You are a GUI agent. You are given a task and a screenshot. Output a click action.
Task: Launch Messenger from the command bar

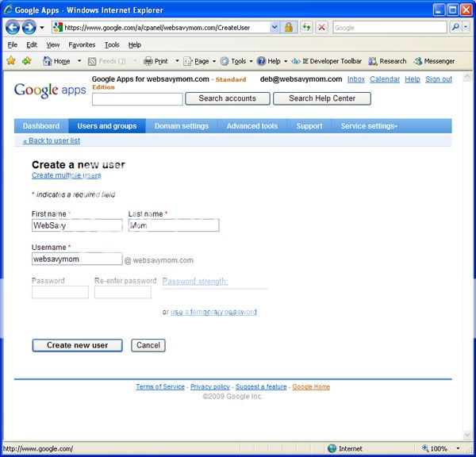tap(434, 61)
